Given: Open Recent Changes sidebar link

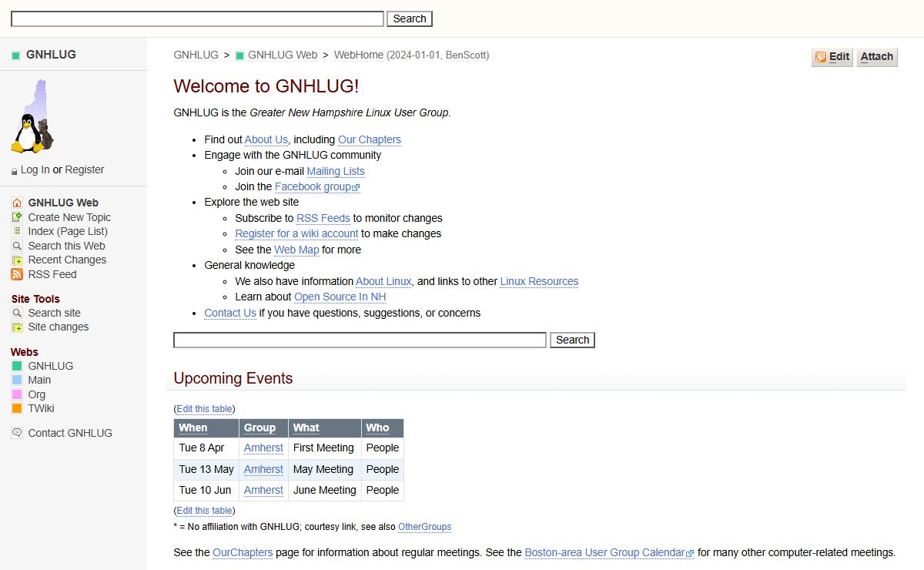Looking at the screenshot, I should (x=67, y=260).
